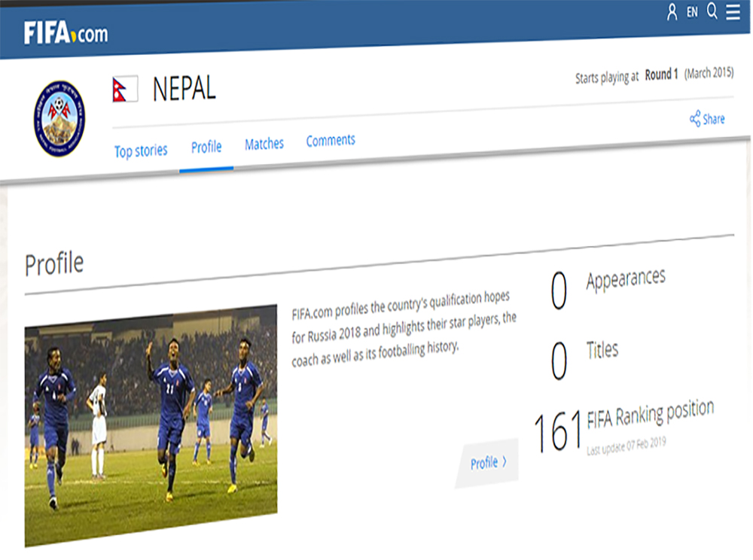The height and width of the screenshot is (560, 753).
Task: Open the user account icon
Action: (x=672, y=11)
